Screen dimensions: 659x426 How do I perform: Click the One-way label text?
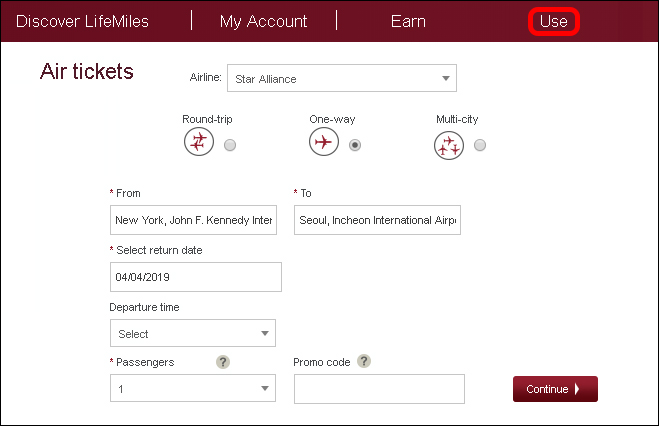click(x=332, y=119)
